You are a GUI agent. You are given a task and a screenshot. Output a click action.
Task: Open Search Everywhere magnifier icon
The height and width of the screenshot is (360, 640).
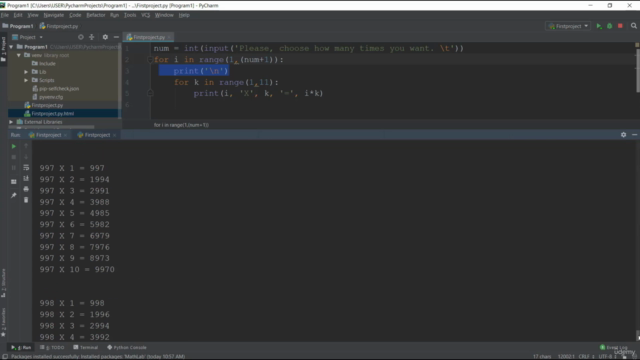pos(633,26)
